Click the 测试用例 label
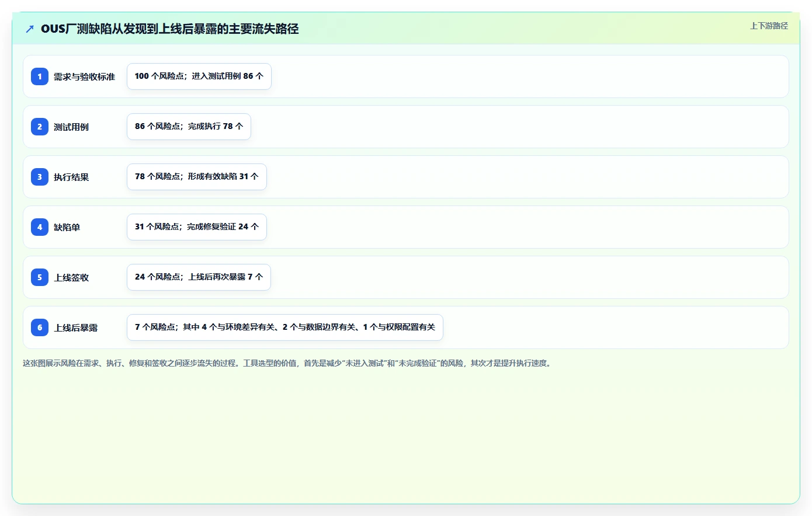 [x=71, y=127]
